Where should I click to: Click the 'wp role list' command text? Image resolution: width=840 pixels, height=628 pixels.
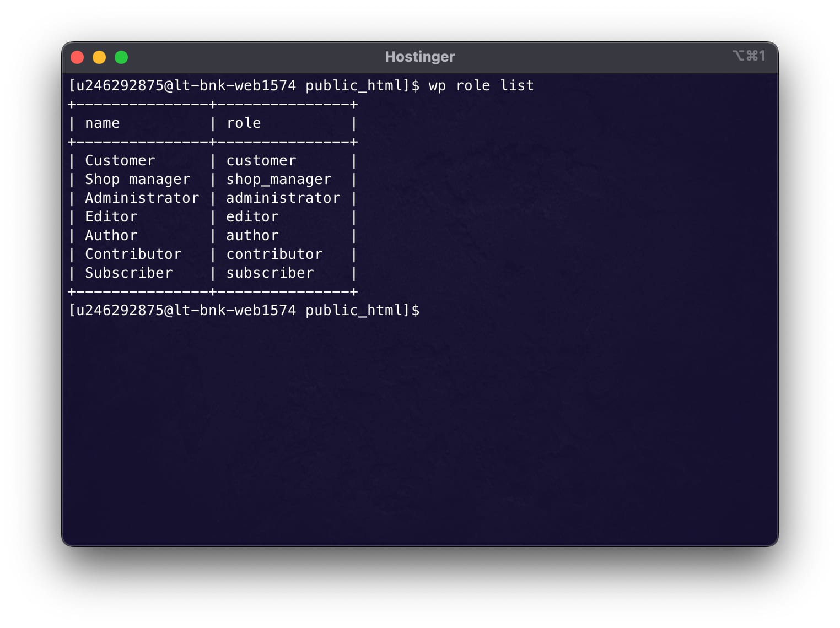click(481, 85)
